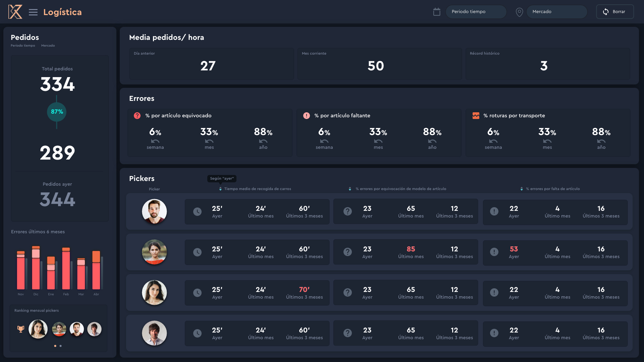This screenshot has height=362, width=644.
Task: Click the transport breakage chart icon
Action: click(476, 116)
